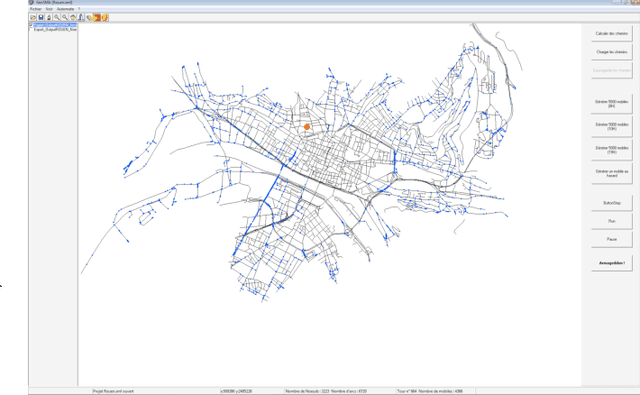
Task: Select the second Export_Output layer row
Action: (55, 29)
